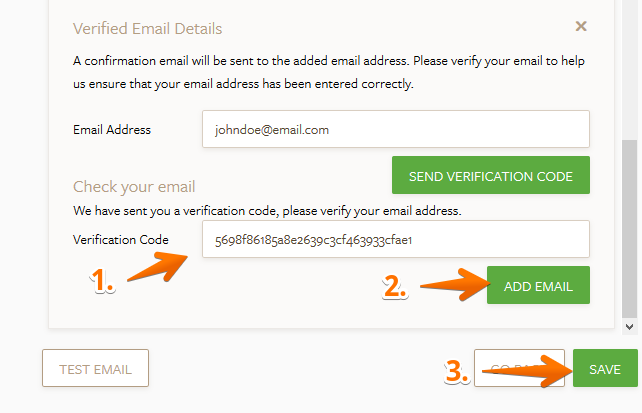This screenshot has width=642, height=413.
Task: Click the Email Address field label
Action: (112, 130)
